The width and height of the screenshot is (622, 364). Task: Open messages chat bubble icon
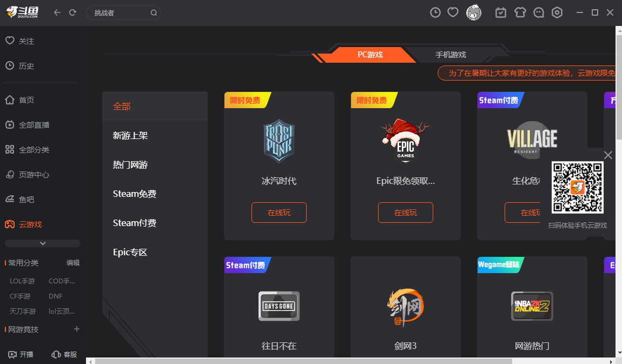(539, 12)
